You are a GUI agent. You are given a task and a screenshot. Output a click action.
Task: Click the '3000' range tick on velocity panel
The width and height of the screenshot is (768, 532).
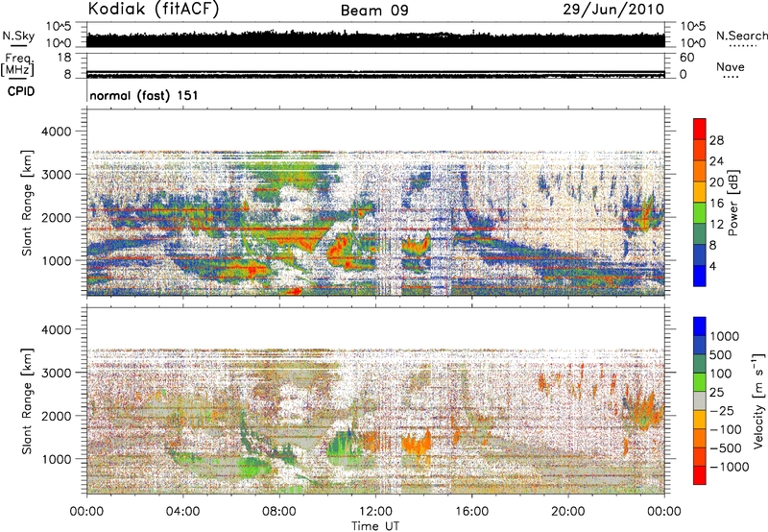click(59, 373)
